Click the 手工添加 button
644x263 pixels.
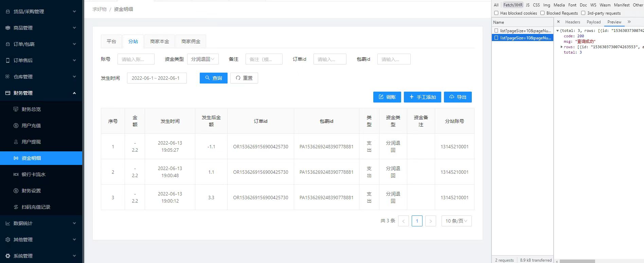pyautogui.click(x=423, y=97)
